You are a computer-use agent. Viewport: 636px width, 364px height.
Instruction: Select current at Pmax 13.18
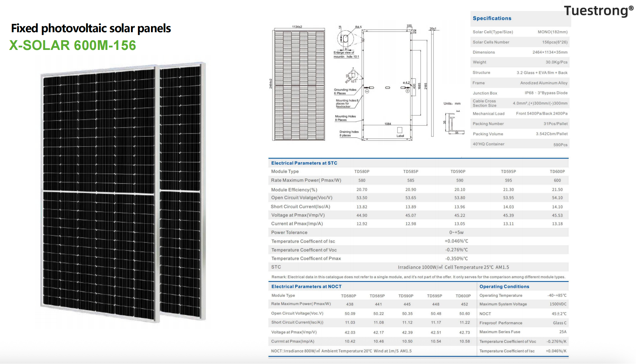tap(557, 224)
